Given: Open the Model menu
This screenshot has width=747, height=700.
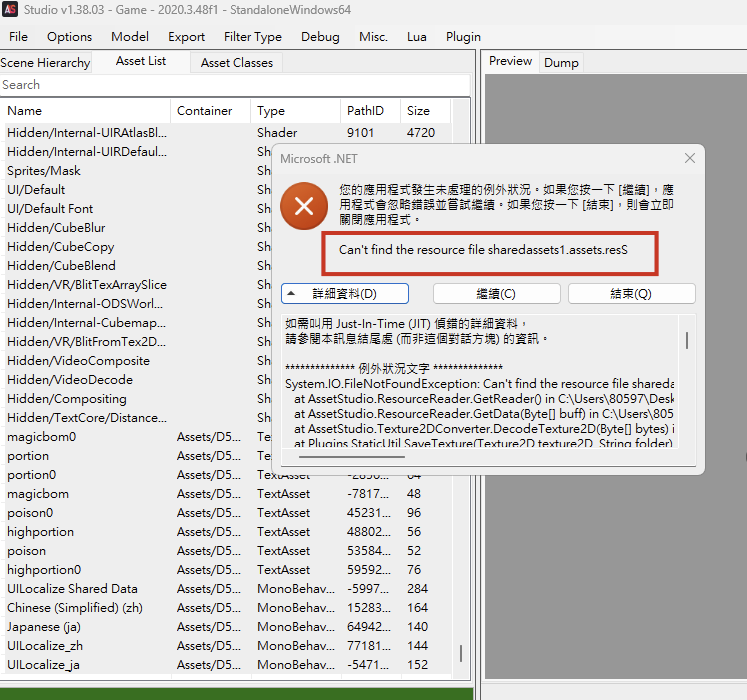Looking at the screenshot, I should (130, 37).
